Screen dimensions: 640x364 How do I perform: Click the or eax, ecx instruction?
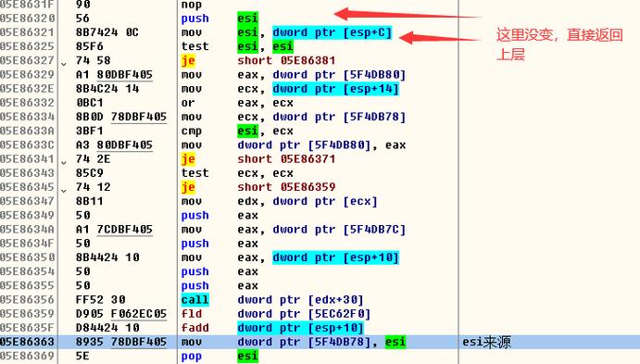[237, 103]
